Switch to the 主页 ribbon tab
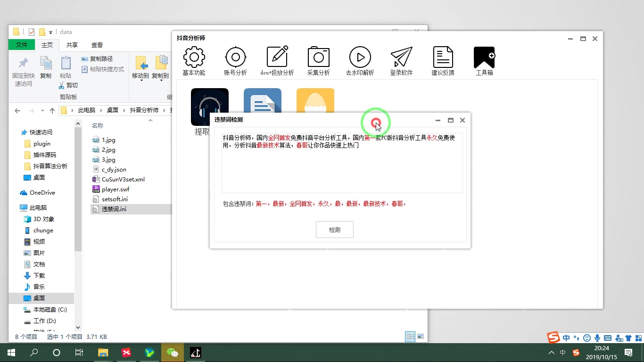The height and width of the screenshot is (362, 644). (x=47, y=45)
